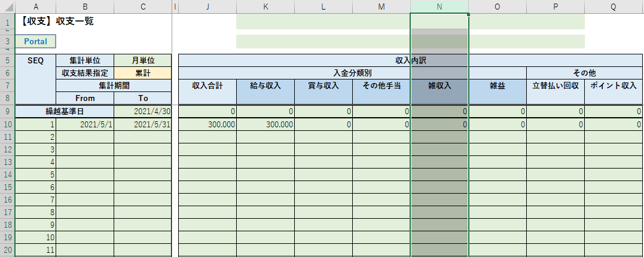
Task: Click the 月単位 cell
Action: [143, 60]
